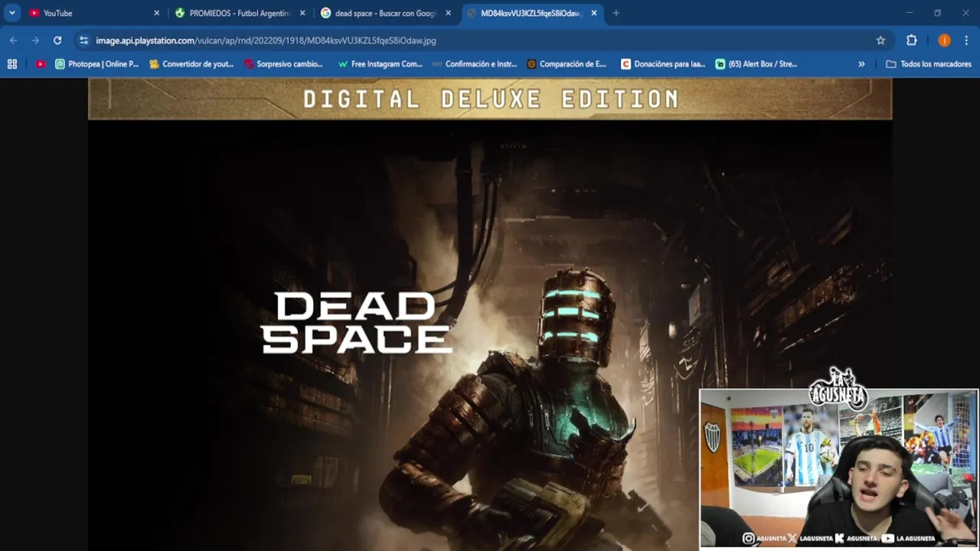Close the PROMIEDOS tab
The height and width of the screenshot is (551, 980).
[x=302, y=13]
